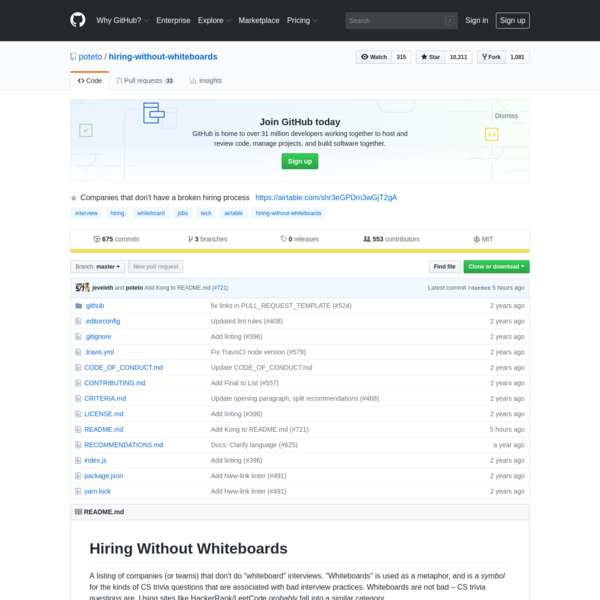Select the hiring topic tag
Screen dimensions: 600x600
tap(117, 213)
